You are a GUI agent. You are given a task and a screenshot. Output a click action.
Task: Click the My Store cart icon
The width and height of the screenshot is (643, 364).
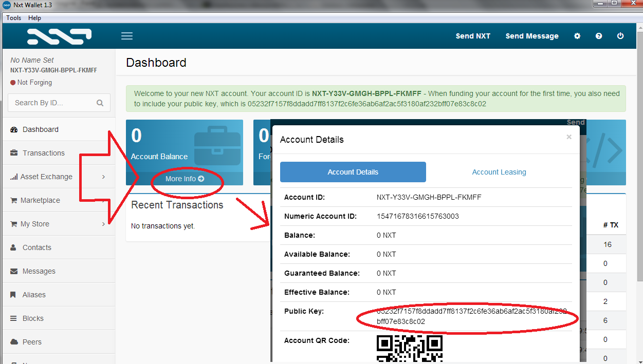14,224
